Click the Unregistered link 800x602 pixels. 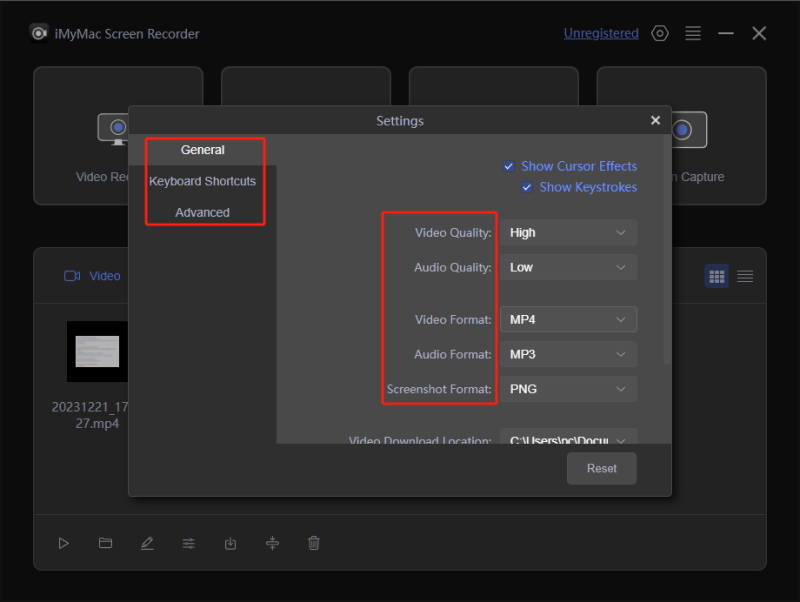point(601,34)
